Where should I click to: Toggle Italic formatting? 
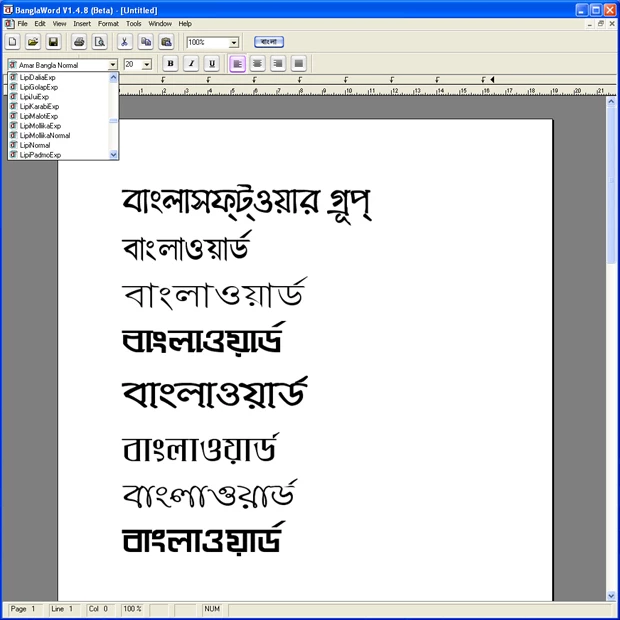tap(191, 64)
